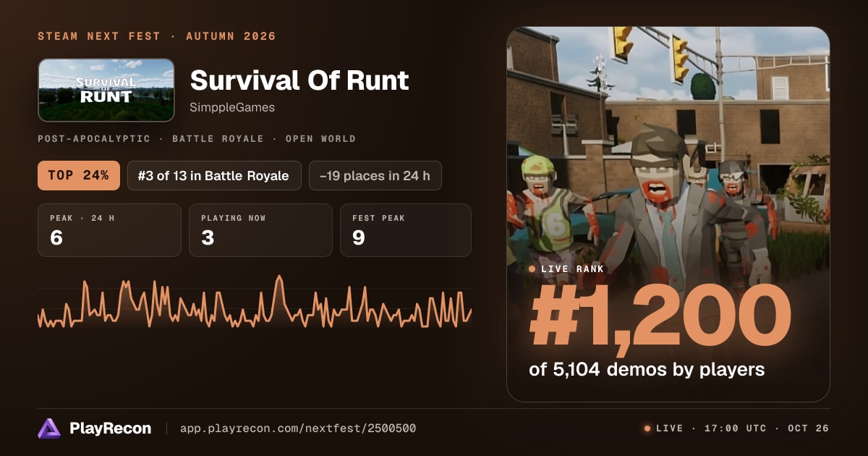
Task: Click the Survival Of Runt title
Action: pos(299,80)
